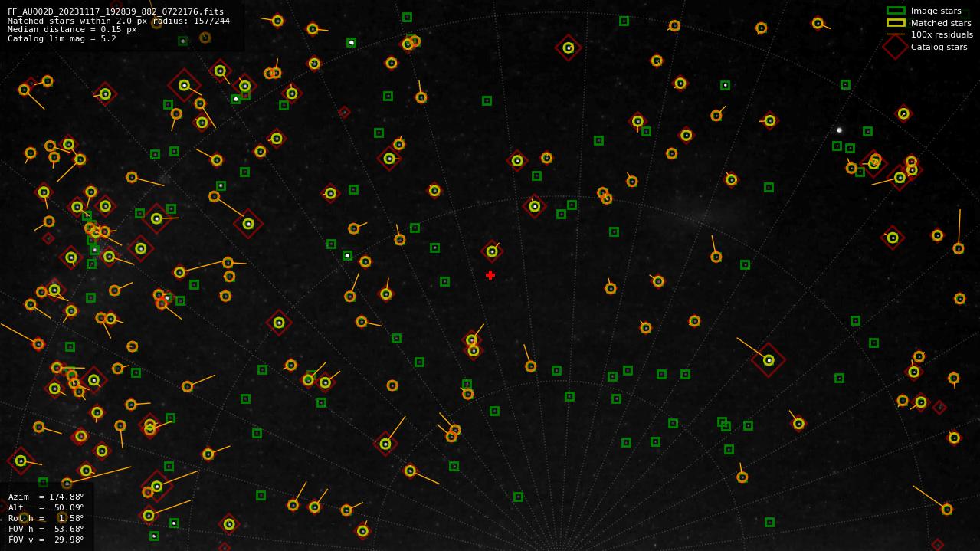Click the 'Catalog stars' legend label
Image resolution: width=980 pixels, height=551 pixels.
click(939, 47)
